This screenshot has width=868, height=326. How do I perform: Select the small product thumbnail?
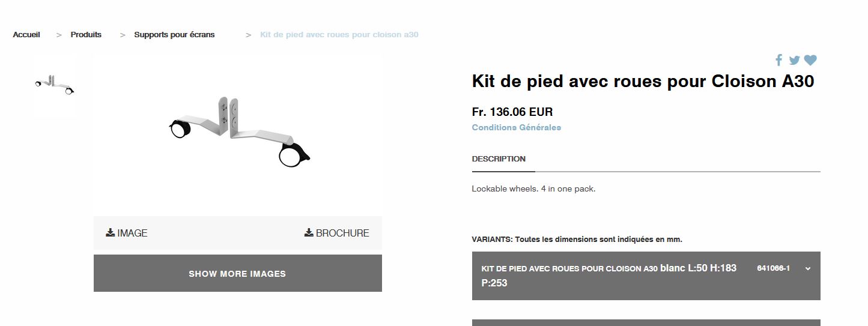(x=54, y=86)
